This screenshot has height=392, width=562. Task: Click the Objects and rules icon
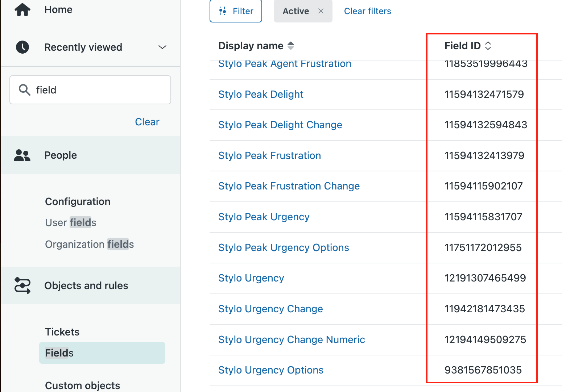(22, 285)
